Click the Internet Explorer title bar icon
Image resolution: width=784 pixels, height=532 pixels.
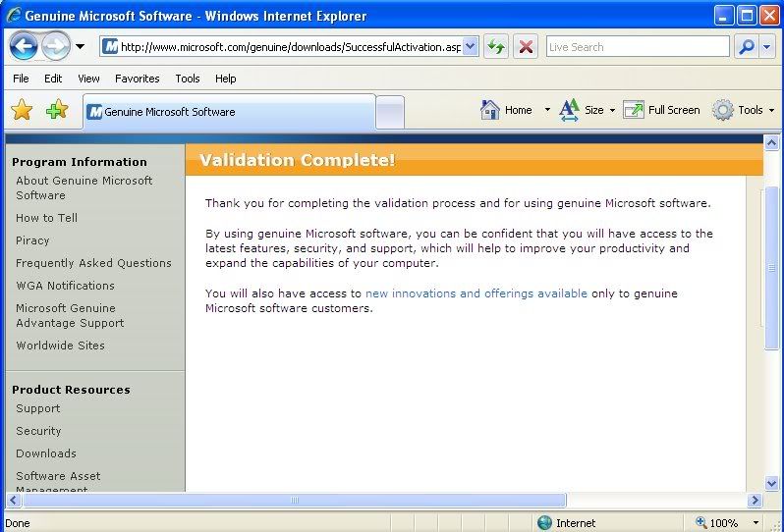tap(13, 16)
